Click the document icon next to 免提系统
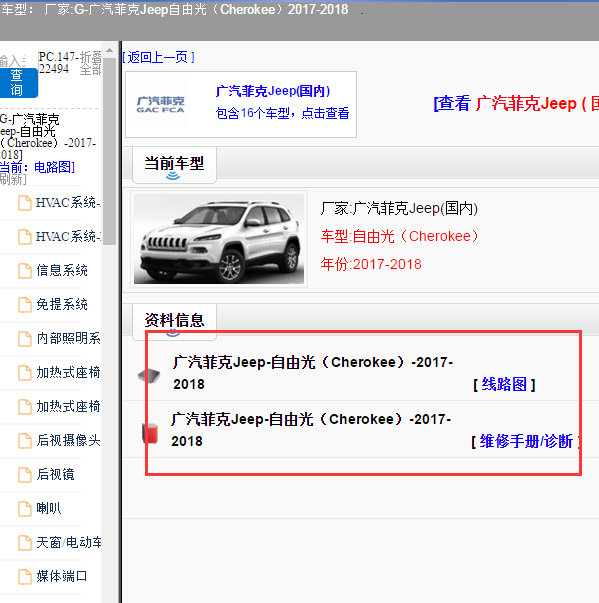Viewport: 599px width, 603px height. (25, 305)
